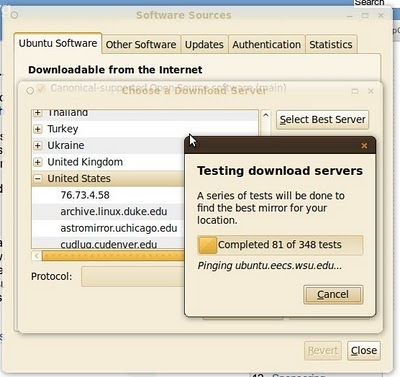Screen dimensions: 400x377
Task: Expand the United Kingdom server list
Action: pos(38,162)
